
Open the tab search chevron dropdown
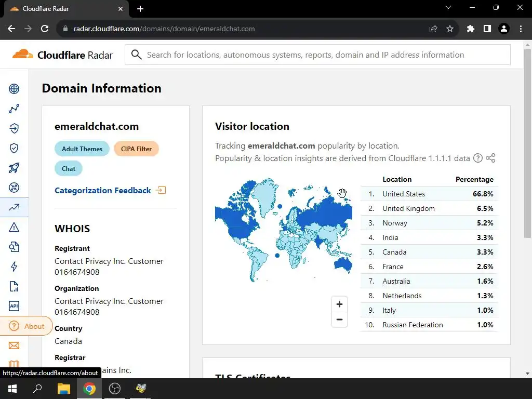(448, 7)
